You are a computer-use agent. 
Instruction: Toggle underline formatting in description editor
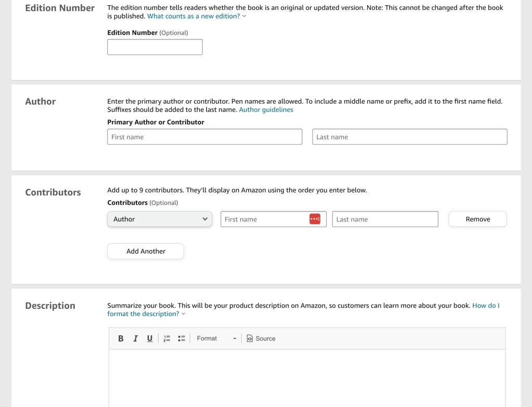pyautogui.click(x=150, y=338)
